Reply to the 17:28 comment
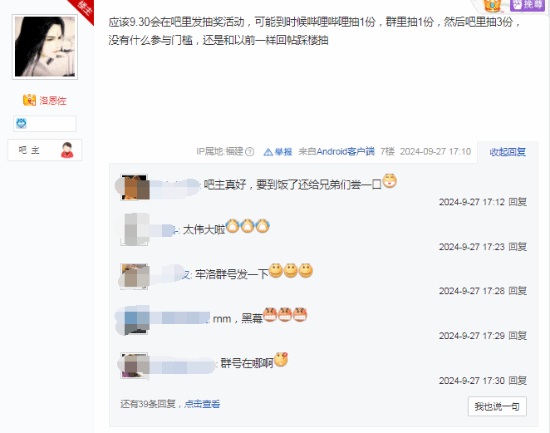The height and width of the screenshot is (433, 550). (517, 291)
